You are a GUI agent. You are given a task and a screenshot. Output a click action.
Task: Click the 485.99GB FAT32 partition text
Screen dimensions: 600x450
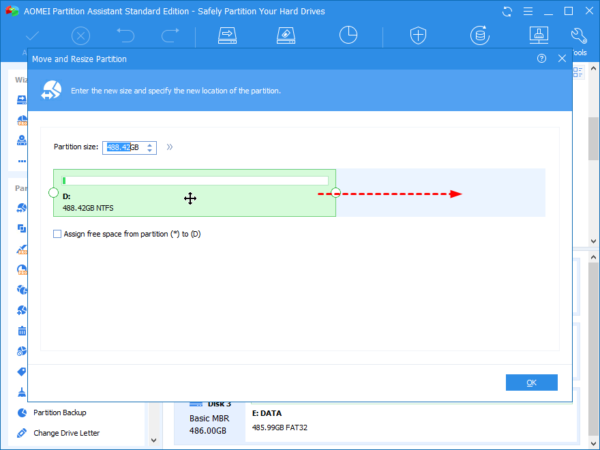click(x=280, y=427)
